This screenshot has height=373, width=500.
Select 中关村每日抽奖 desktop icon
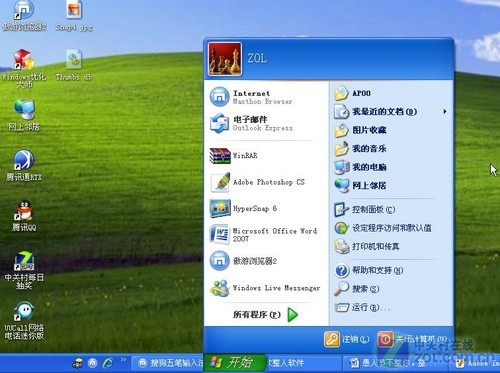tap(24, 270)
